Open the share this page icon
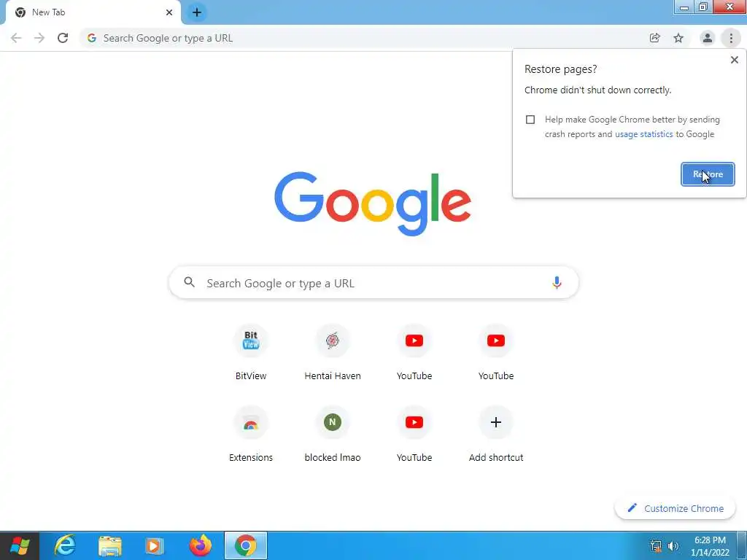The width and height of the screenshot is (747, 560). [x=655, y=38]
